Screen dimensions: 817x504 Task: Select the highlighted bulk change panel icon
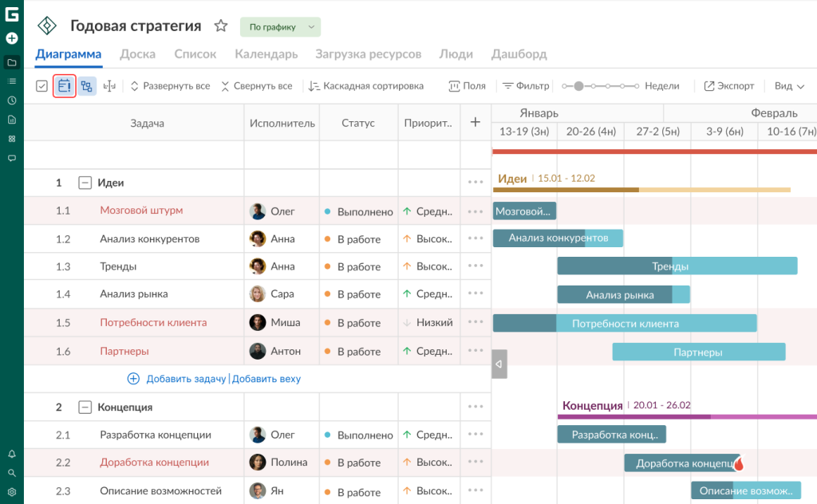coord(65,85)
